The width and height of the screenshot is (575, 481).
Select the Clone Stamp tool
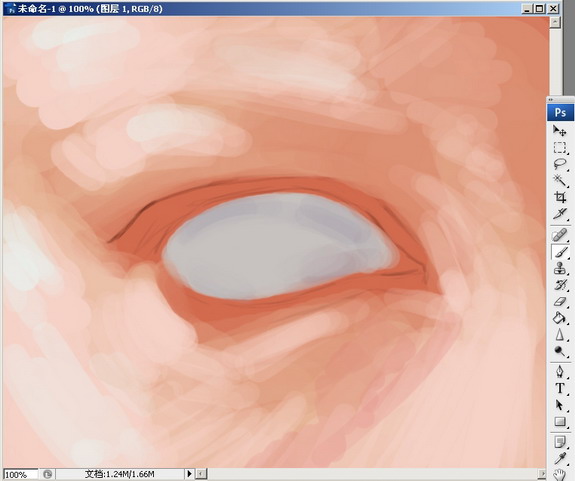pyautogui.click(x=560, y=269)
